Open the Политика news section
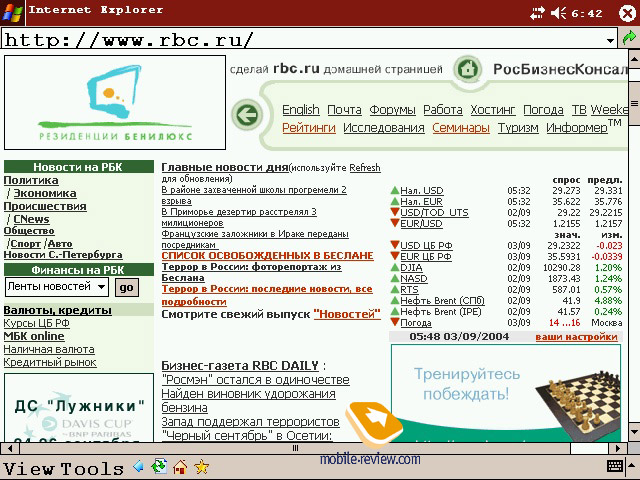 tap(31, 180)
